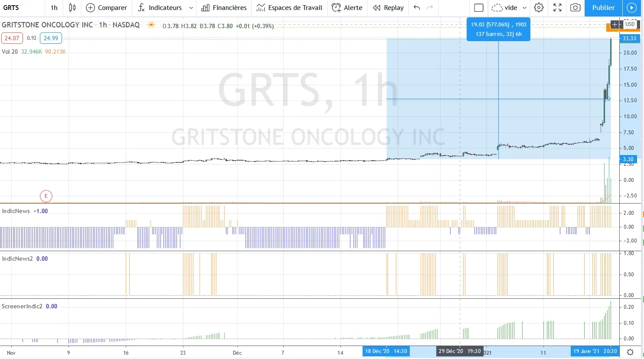Undo the last chart action
The height and width of the screenshot is (359, 644).
click(x=416, y=8)
